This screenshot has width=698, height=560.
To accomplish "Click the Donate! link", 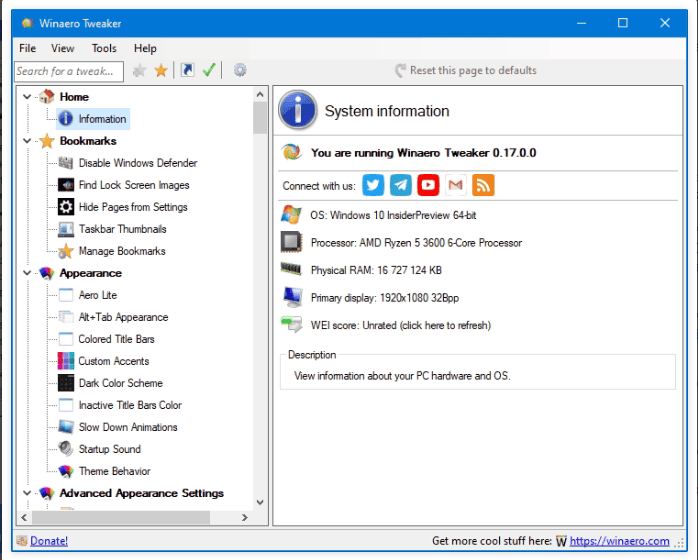I will click(49, 541).
